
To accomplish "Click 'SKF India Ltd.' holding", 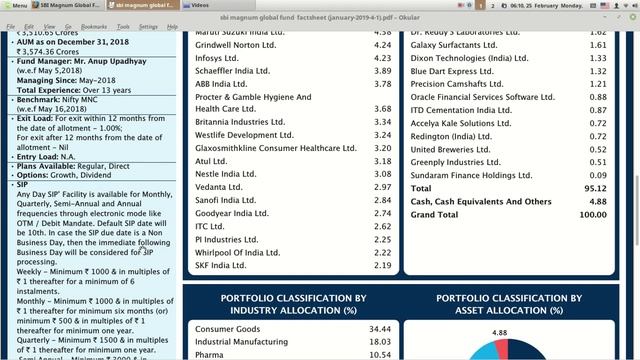I will click(x=220, y=265).
